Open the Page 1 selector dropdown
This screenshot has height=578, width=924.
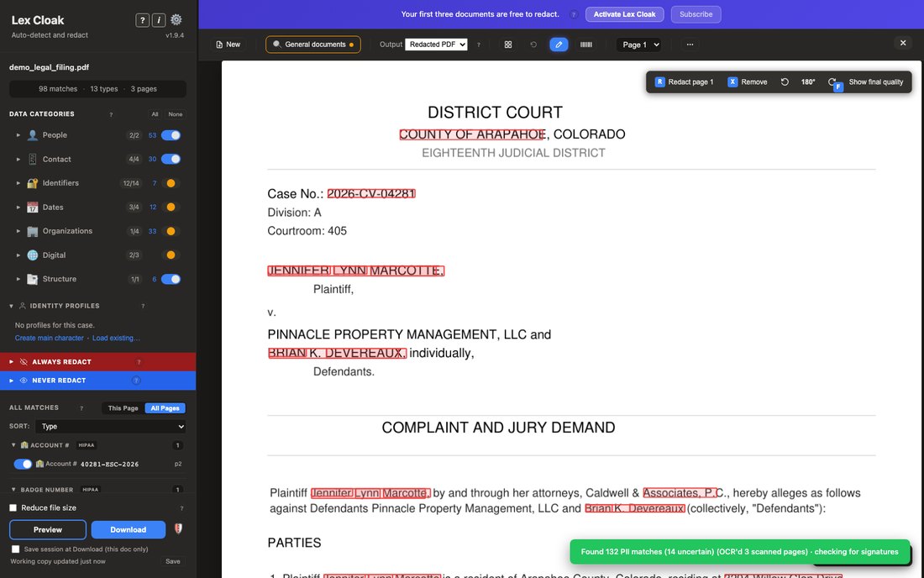638,45
